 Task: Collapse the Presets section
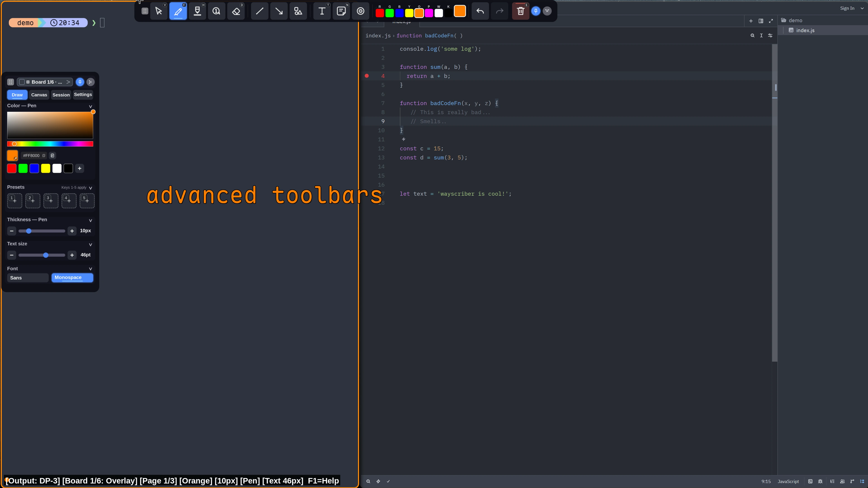90,188
